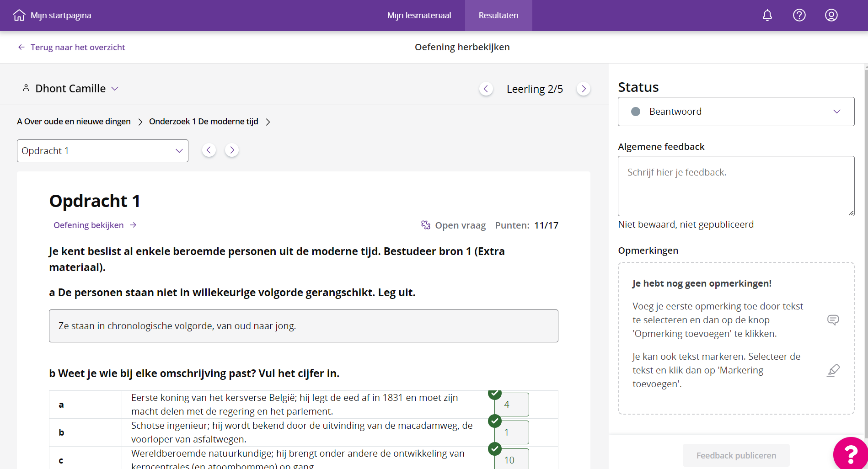Click breadcrumb Onderzoek 1 De moderne tijd

pos(204,122)
